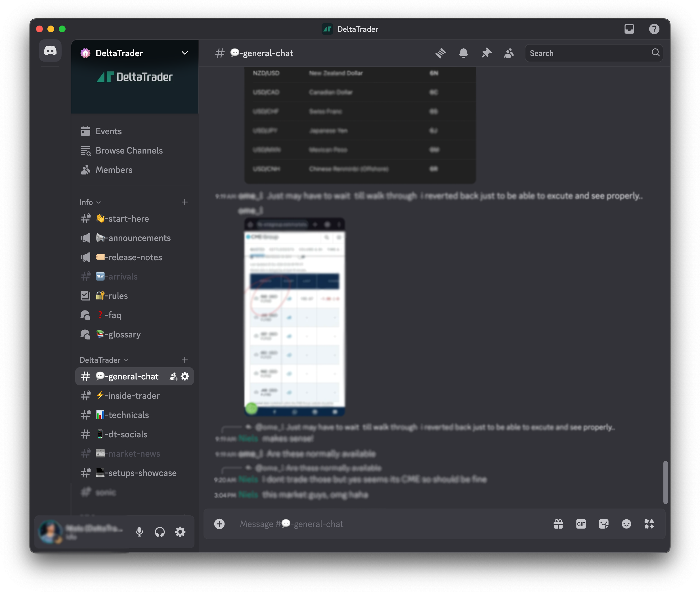
Task: Open Browse Channels
Action: point(129,150)
